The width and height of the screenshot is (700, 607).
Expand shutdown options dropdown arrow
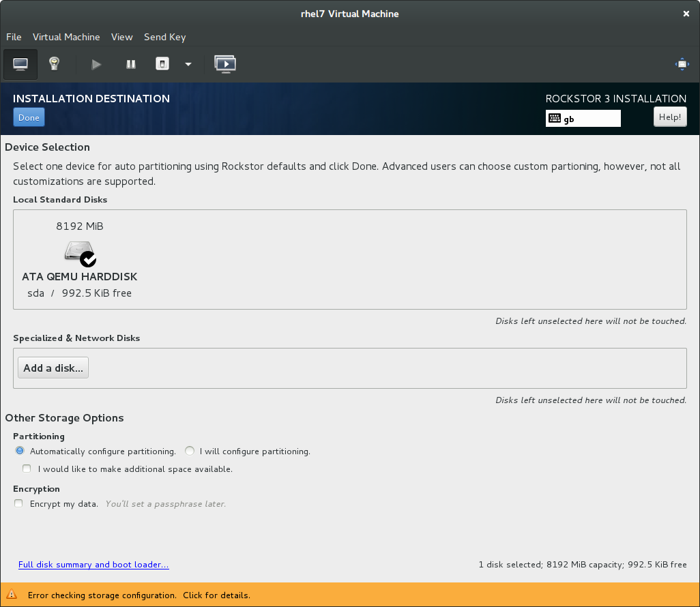coord(188,64)
